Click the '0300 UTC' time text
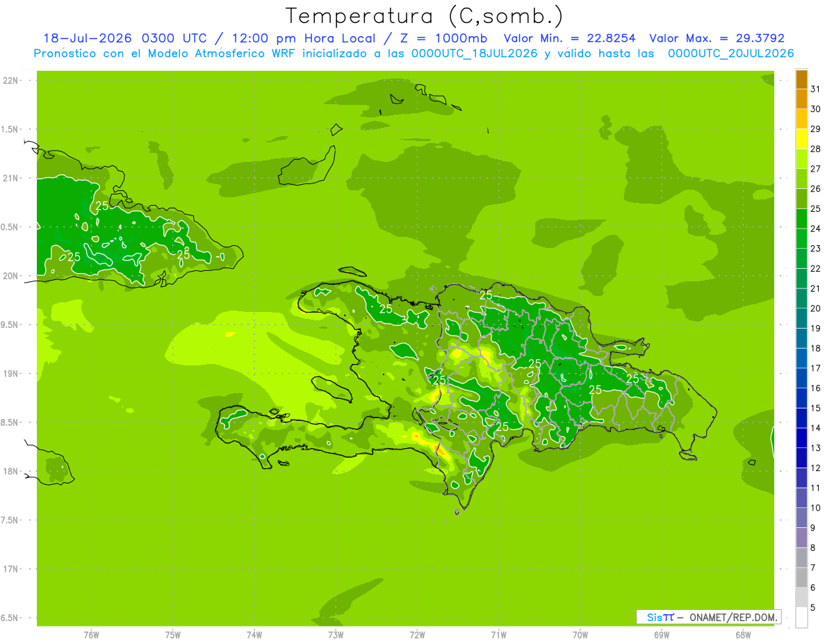The width and height of the screenshot is (834, 644). click(x=174, y=38)
